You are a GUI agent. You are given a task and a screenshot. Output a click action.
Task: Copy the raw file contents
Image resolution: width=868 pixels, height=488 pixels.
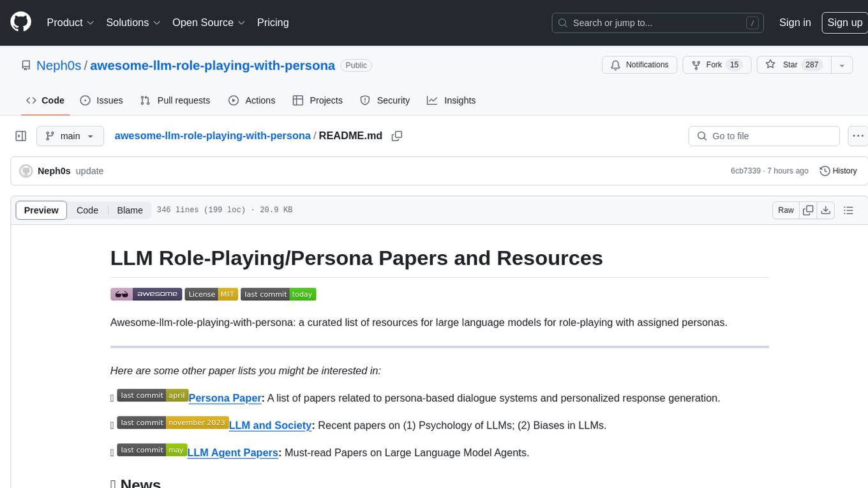809,210
